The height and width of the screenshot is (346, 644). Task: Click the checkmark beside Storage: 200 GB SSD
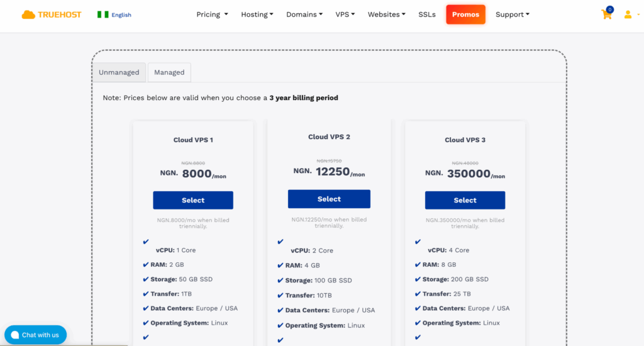[x=418, y=279]
